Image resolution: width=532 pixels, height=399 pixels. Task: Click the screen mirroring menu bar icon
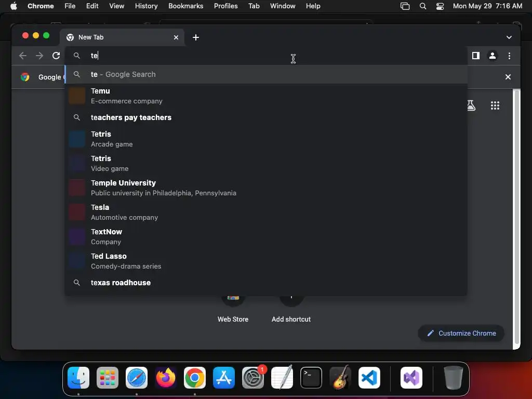405,6
